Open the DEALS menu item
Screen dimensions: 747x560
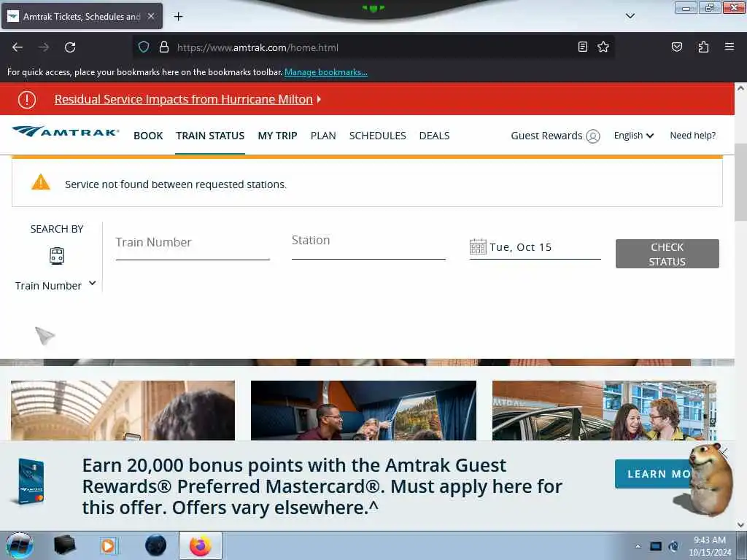coord(434,136)
